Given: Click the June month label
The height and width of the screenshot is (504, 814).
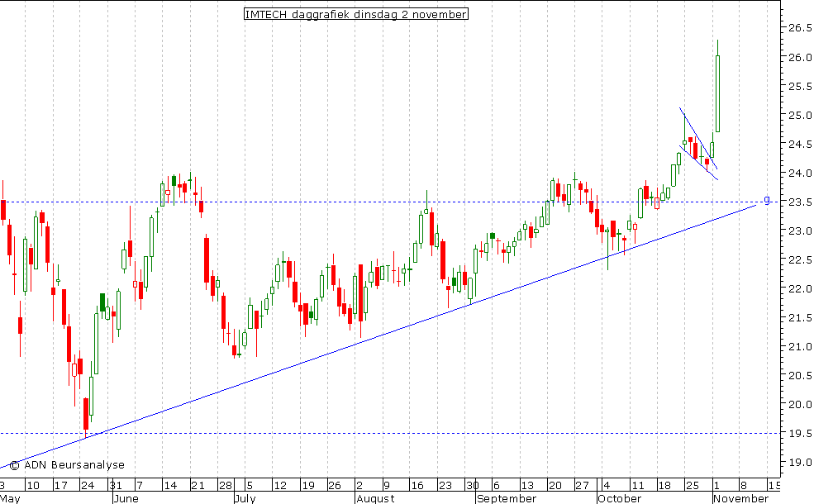Looking at the screenshot, I should (x=124, y=498).
